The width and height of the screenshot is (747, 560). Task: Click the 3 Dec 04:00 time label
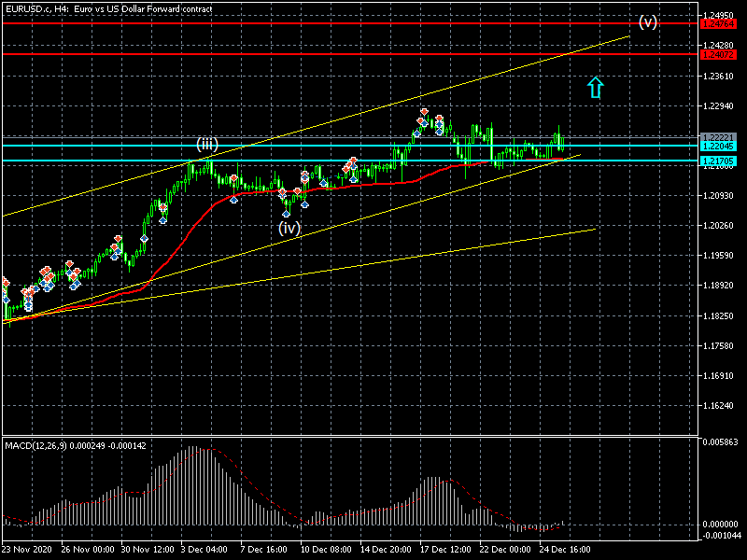[204, 550]
